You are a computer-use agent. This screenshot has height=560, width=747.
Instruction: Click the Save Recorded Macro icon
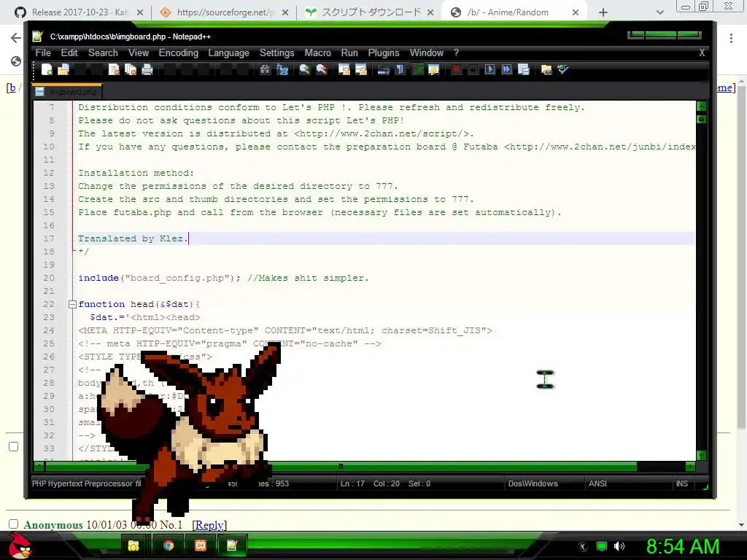523,69
